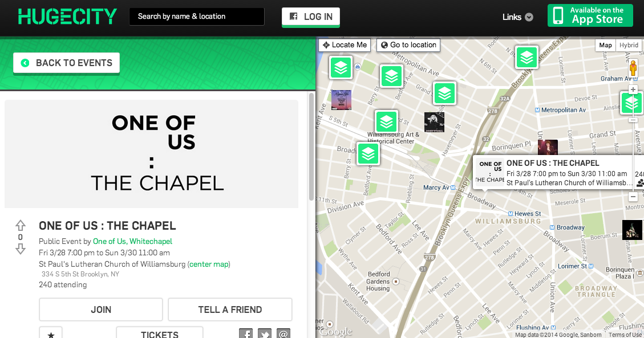This screenshot has height=338, width=644.
Task: Open Street View pegman on the map
Action: point(633,68)
